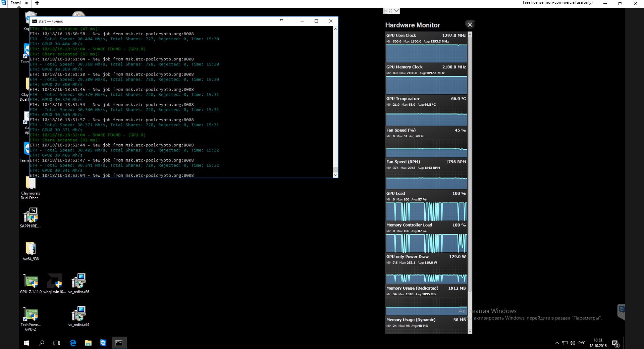Select the Fan Speed (RPM) graph
Image resolution: width=644 pixels, height=349 pixels.
tap(426, 180)
